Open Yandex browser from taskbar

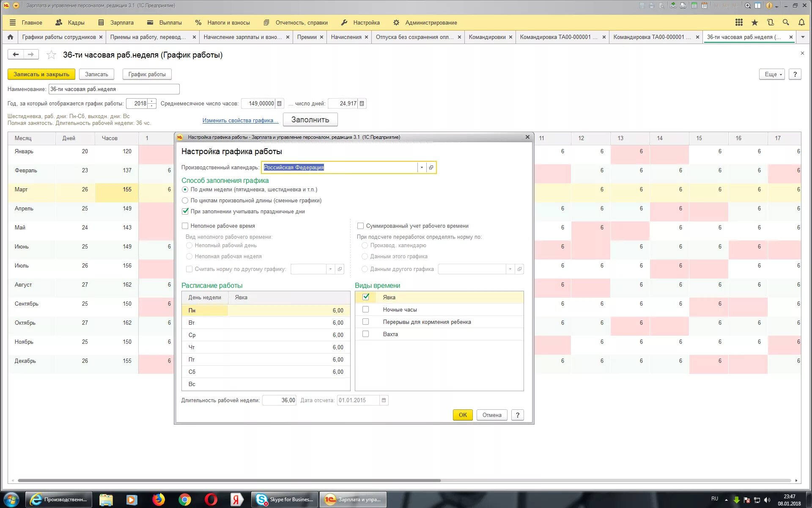tap(236, 500)
